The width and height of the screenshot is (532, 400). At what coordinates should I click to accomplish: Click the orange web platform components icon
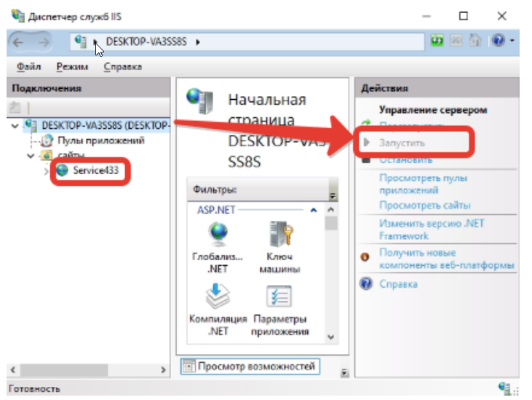(365, 257)
